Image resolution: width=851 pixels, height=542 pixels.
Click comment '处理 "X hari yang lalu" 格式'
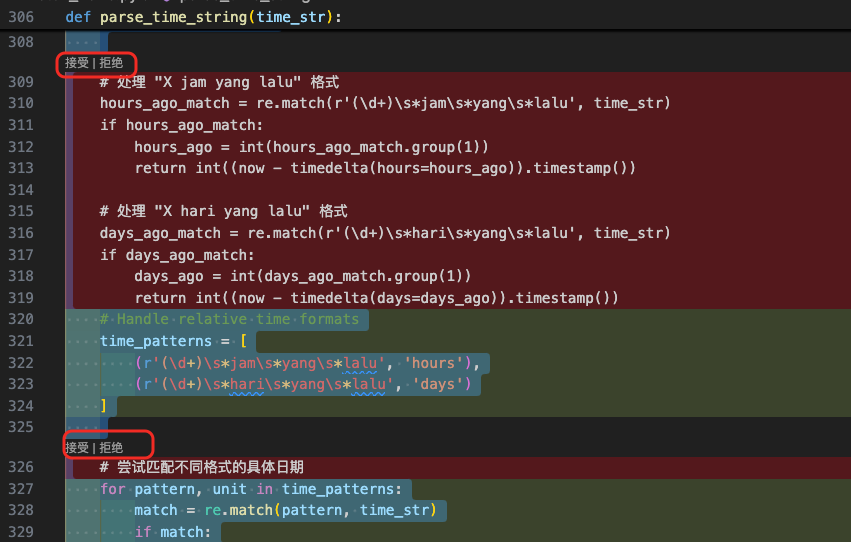click(x=224, y=211)
